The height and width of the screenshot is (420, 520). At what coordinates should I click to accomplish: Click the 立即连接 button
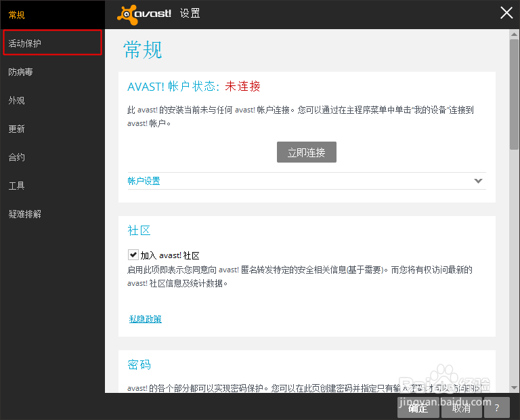pyautogui.click(x=307, y=152)
